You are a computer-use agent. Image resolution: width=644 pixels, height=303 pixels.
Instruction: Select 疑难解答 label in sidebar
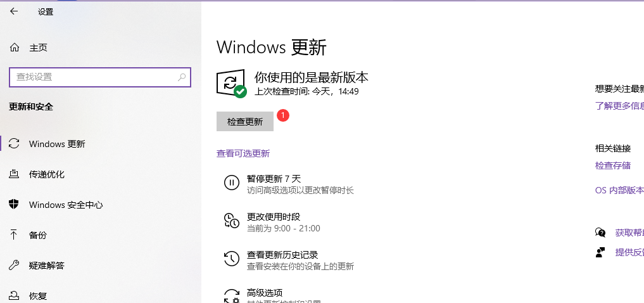click(x=47, y=266)
